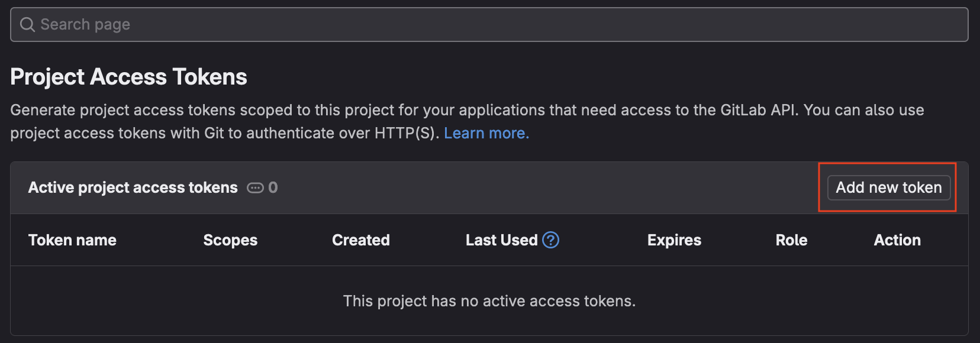Click the Token name column header

(x=72, y=240)
